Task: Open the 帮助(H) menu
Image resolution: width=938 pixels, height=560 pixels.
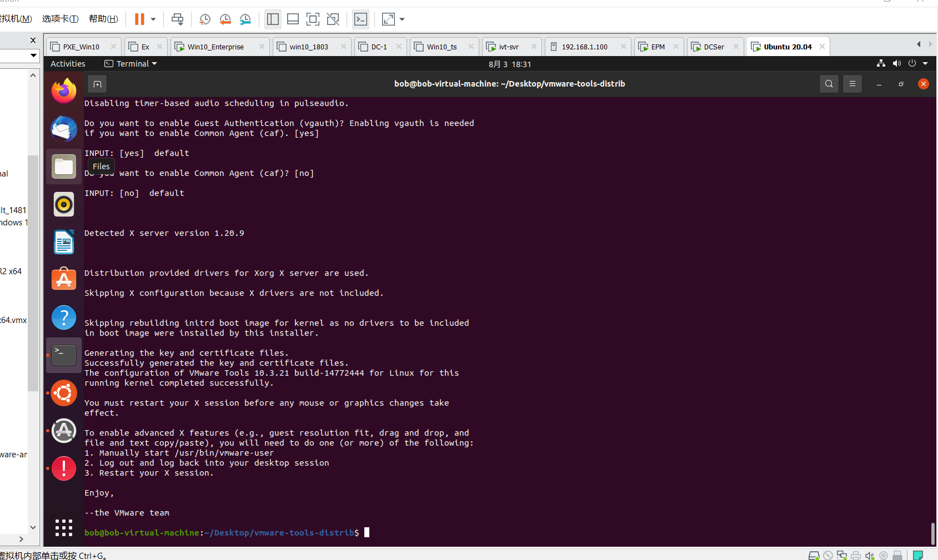Action: click(x=103, y=18)
